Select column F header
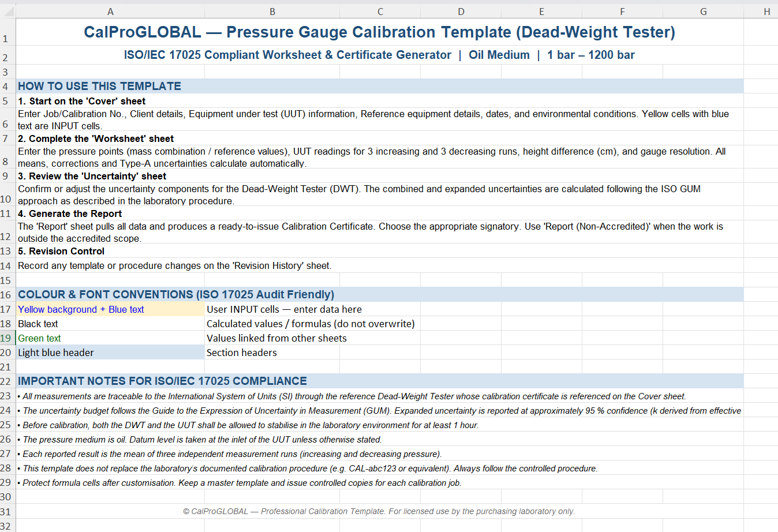778x532 pixels. coord(622,12)
